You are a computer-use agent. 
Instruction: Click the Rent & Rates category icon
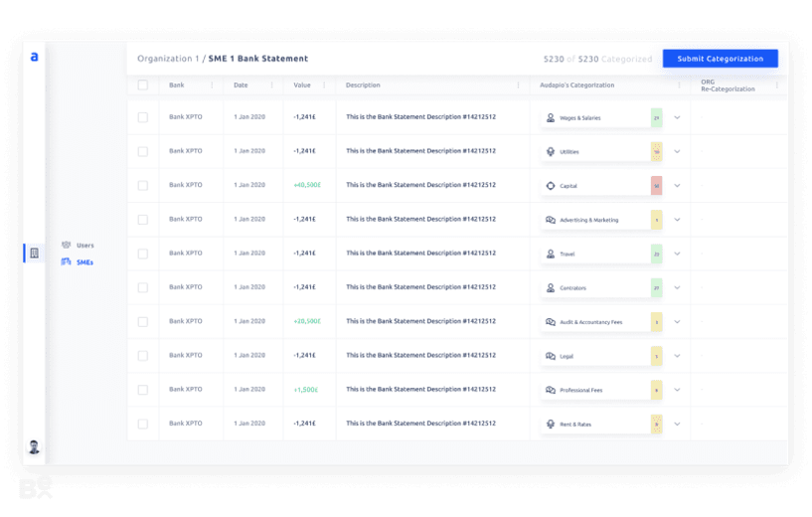tap(551, 424)
